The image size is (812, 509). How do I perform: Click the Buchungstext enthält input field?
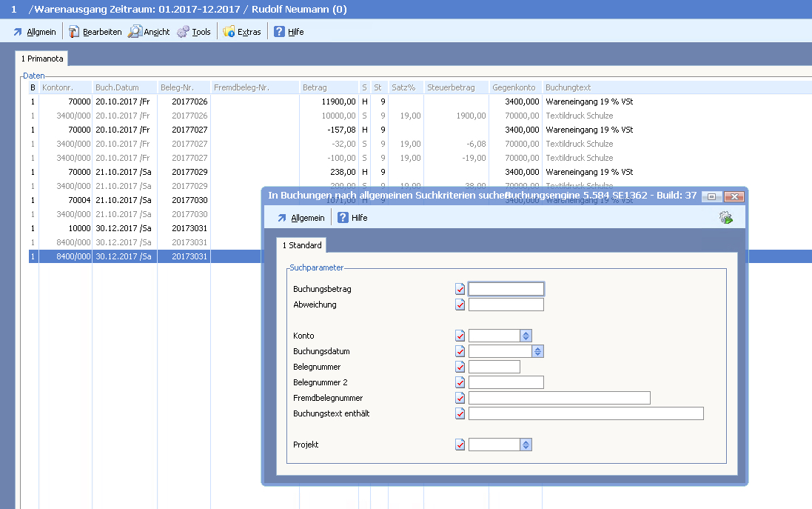[x=585, y=413]
